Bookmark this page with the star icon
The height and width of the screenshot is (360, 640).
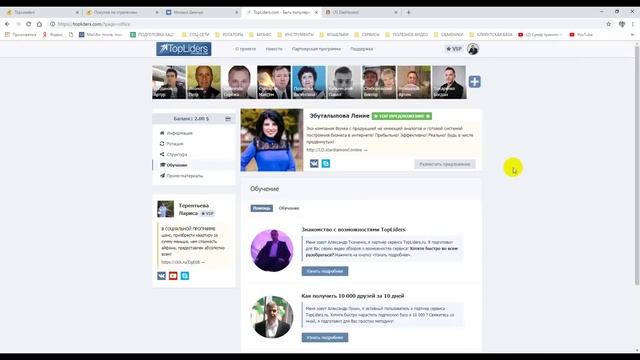point(609,24)
